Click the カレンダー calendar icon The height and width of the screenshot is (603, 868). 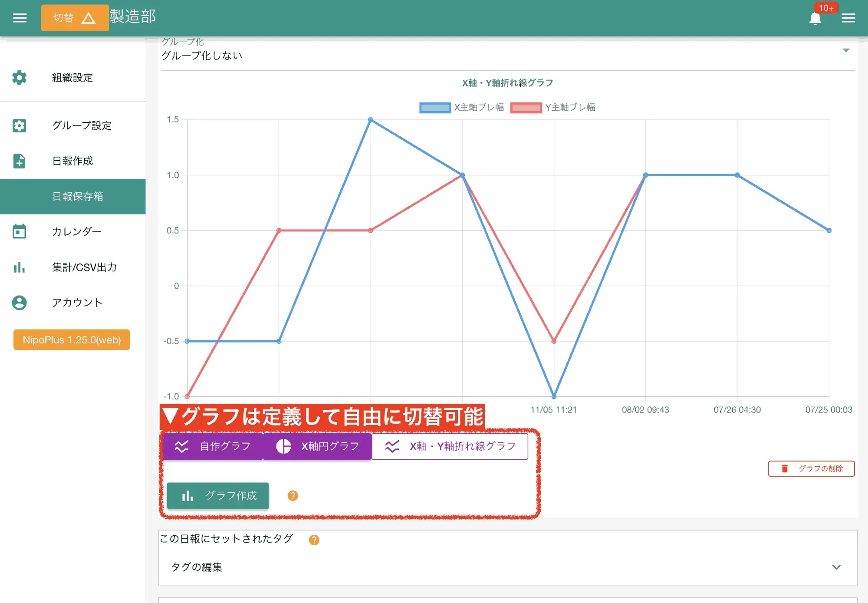pyautogui.click(x=19, y=231)
